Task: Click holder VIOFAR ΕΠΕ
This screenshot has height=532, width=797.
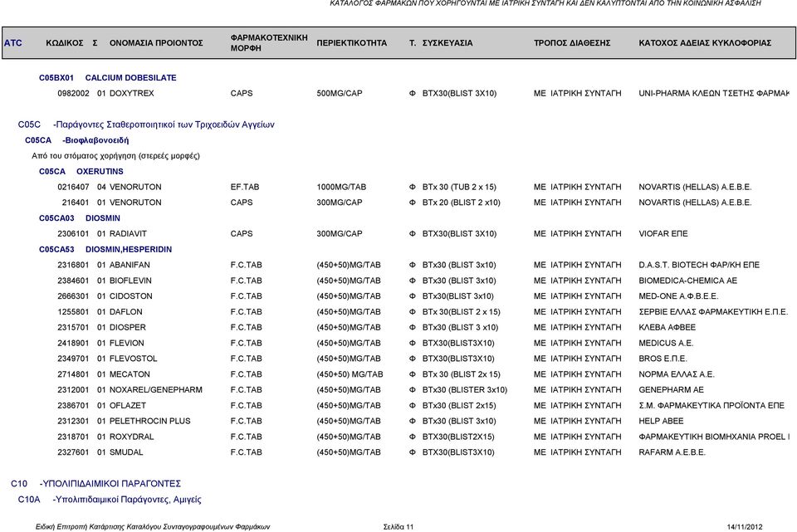Action: [x=663, y=234]
